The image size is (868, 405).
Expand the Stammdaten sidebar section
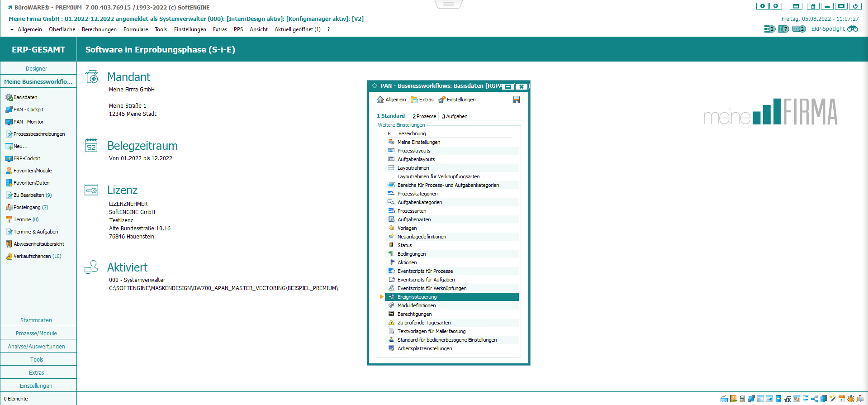point(36,320)
